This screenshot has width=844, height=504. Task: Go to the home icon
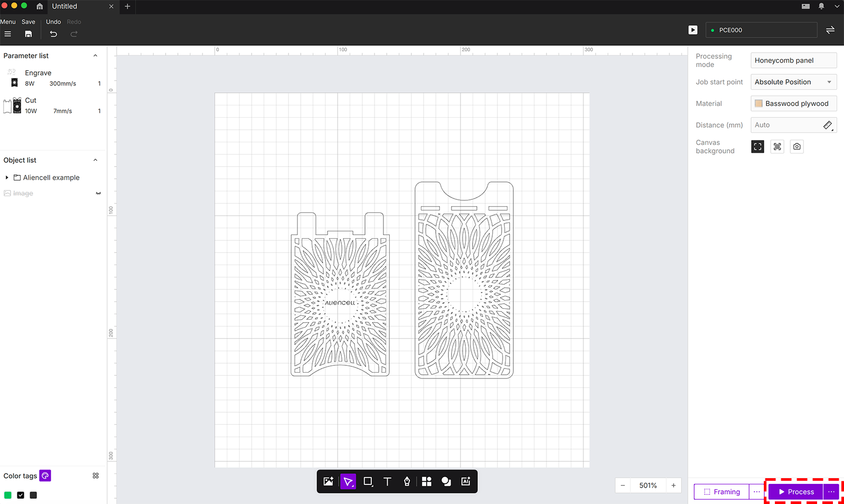(40, 6)
